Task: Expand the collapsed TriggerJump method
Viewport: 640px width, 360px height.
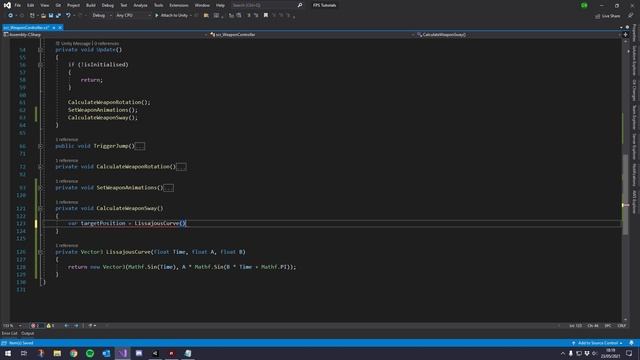Action: click(40, 146)
